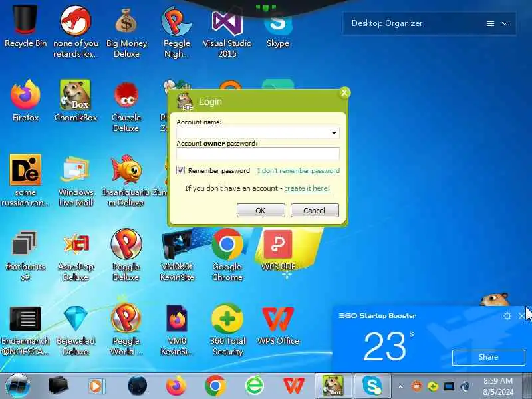The image size is (532, 399).
Task: Open the 'I don't remember password' link
Action: (x=298, y=170)
